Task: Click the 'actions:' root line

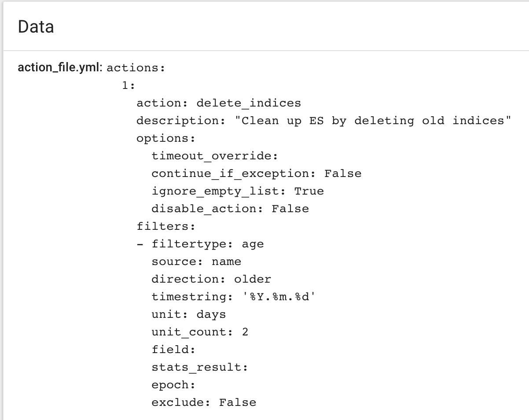Action: [136, 68]
